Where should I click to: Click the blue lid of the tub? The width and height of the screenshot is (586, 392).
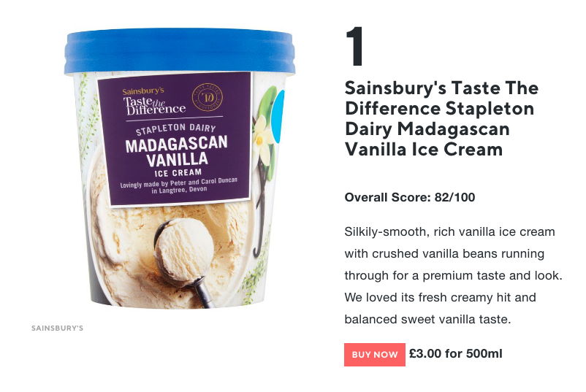tap(180, 51)
